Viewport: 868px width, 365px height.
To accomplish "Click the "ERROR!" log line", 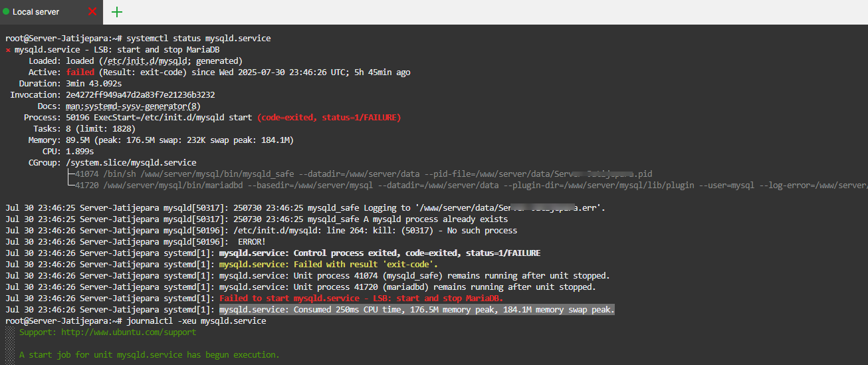I will pyautogui.click(x=251, y=242).
